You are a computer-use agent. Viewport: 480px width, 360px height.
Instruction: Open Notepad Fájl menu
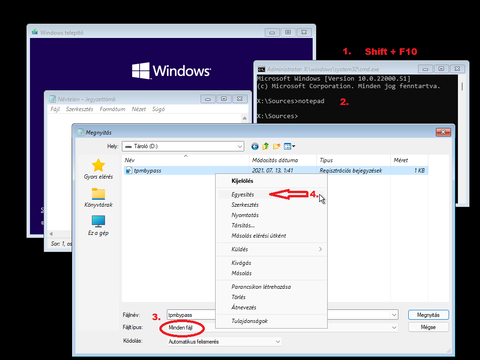[55, 109]
